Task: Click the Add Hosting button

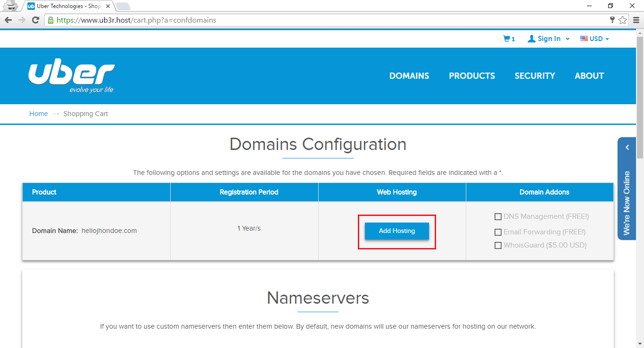Action: pyautogui.click(x=397, y=231)
